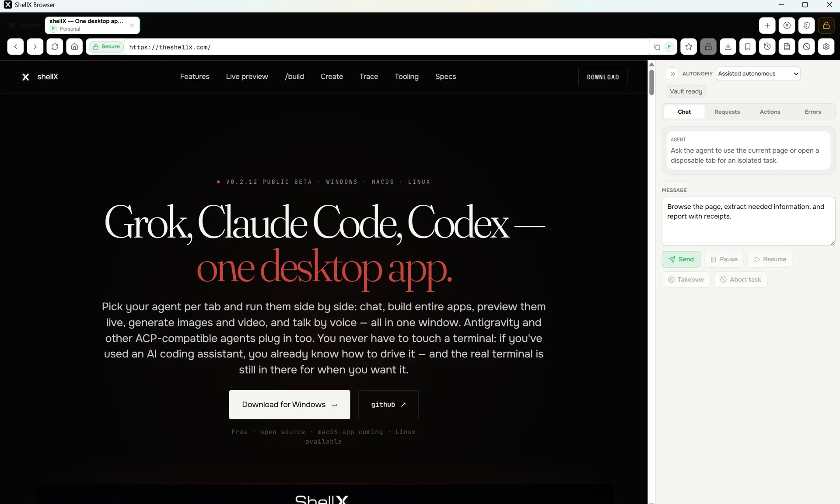Image resolution: width=840 pixels, height=504 pixels.
Task: Switch to the Chat tab
Action: (x=684, y=112)
